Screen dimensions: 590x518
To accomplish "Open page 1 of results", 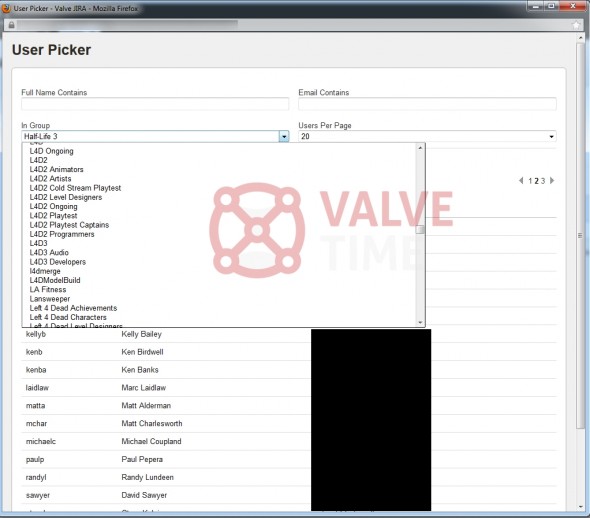I will [530, 181].
